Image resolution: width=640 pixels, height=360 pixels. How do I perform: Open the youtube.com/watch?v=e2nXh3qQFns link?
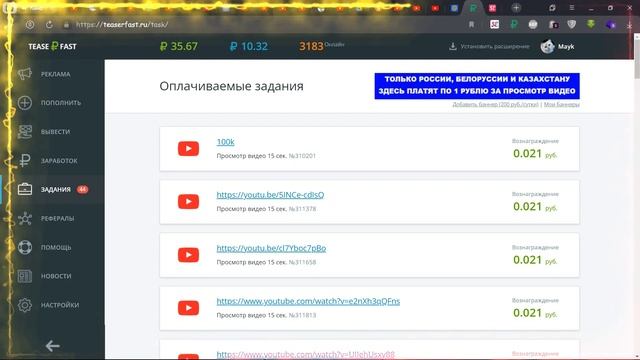(x=308, y=301)
